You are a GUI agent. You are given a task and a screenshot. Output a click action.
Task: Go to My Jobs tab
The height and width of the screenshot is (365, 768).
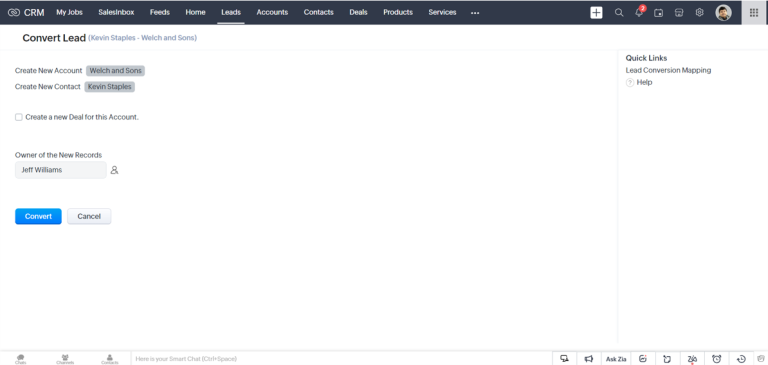click(x=70, y=12)
